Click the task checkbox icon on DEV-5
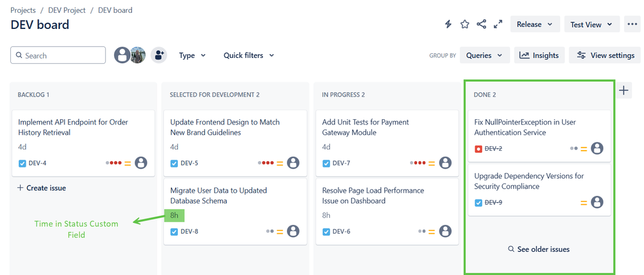Screen dimensions: 644x275 coord(174,163)
